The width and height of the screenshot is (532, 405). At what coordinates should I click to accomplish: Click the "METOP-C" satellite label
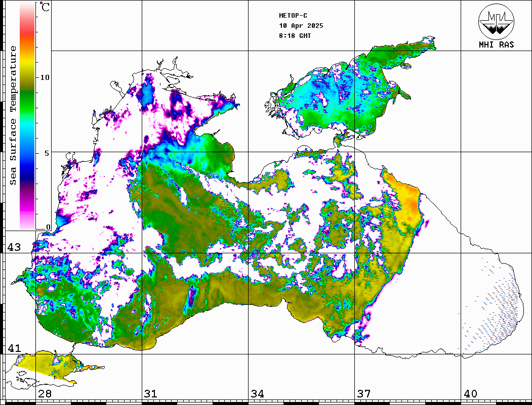(293, 16)
